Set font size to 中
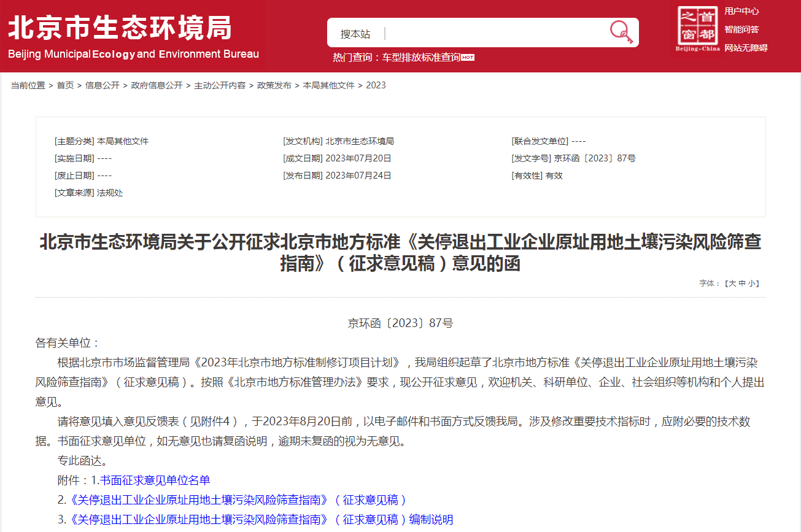The height and width of the screenshot is (532, 801). [x=742, y=283]
